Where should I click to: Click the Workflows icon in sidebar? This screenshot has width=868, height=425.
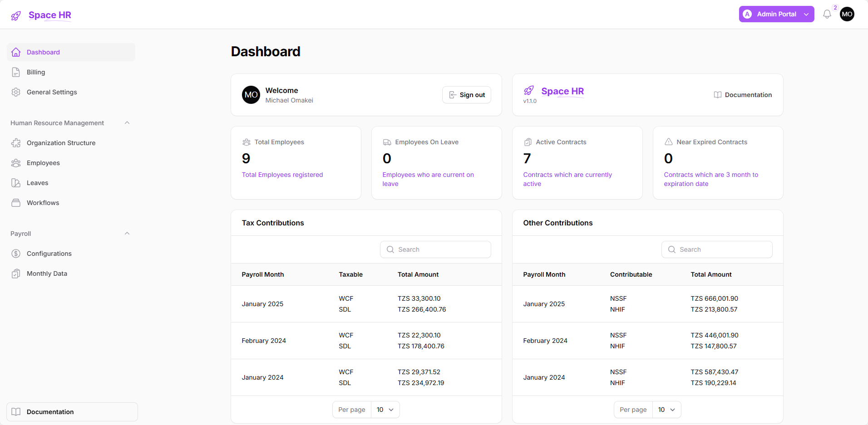coord(16,203)
